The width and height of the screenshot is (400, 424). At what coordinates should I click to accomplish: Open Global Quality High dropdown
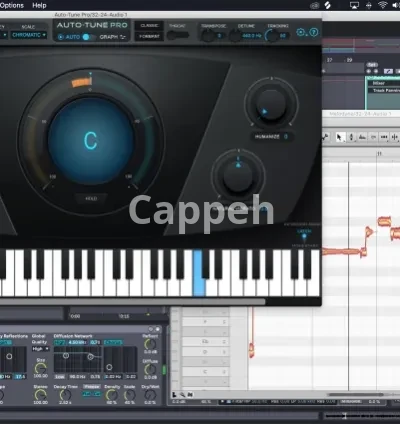point(41,349)
